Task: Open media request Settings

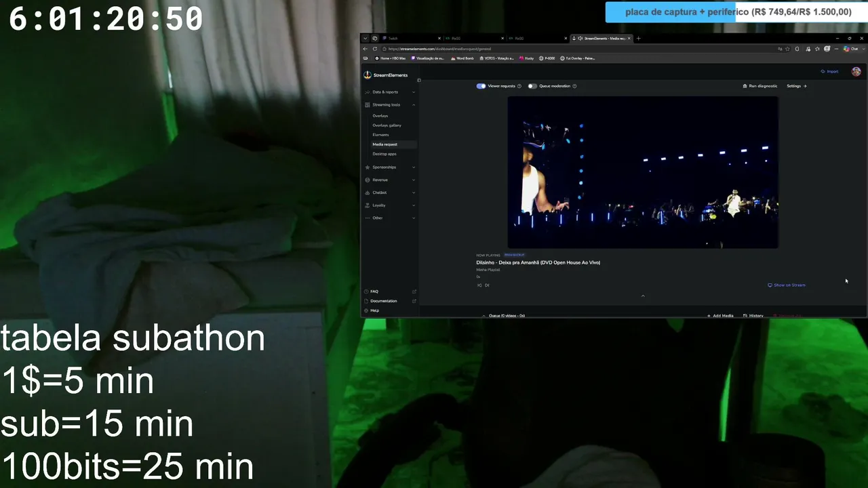Action: (x=797, y=86)
